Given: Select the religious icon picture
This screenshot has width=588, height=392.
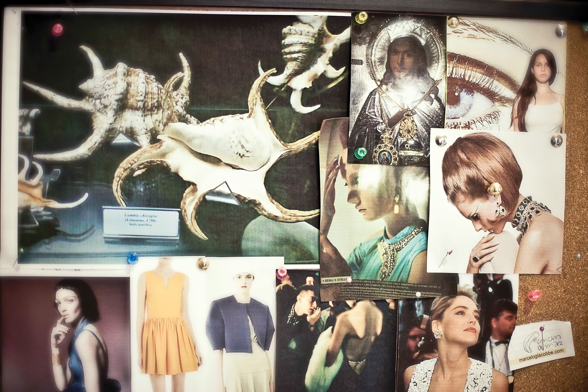Looking at the screenshot, I should pos(397,88).
